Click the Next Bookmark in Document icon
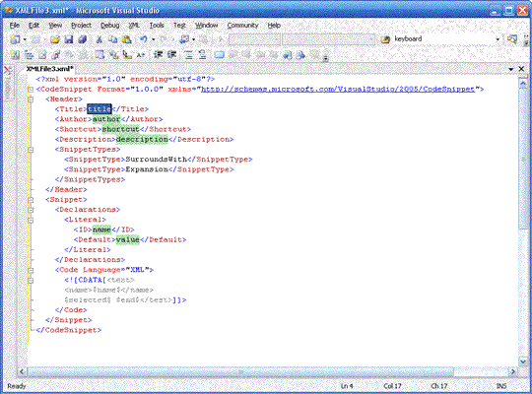 coord(300,54)
